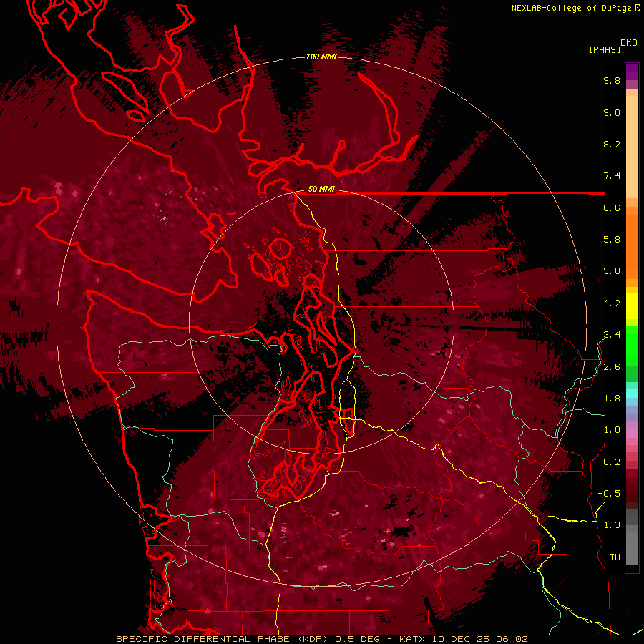Click the 2.6 legend value
The height and width of the screenshot is (644, 644).
coord(612,367)
